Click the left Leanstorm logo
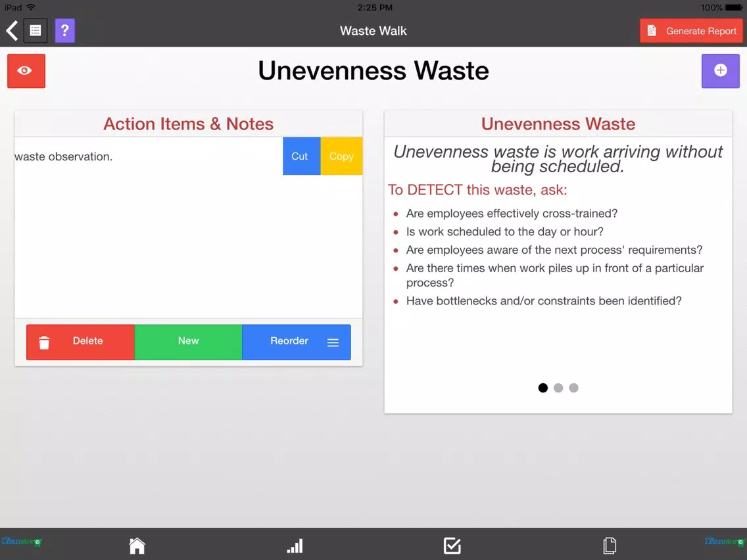 coord(22,542)
